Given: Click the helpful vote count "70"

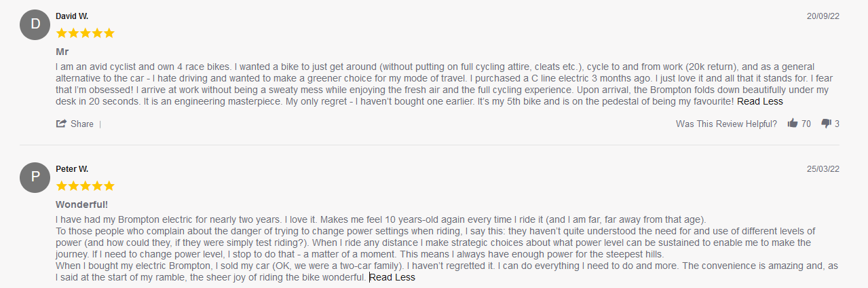Looking at the screenshot, I should click(806, 124).
